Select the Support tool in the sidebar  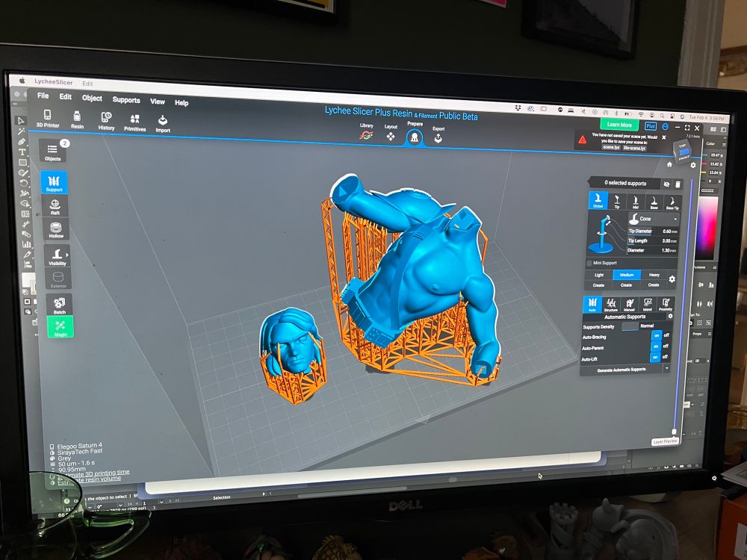[54, 182]
